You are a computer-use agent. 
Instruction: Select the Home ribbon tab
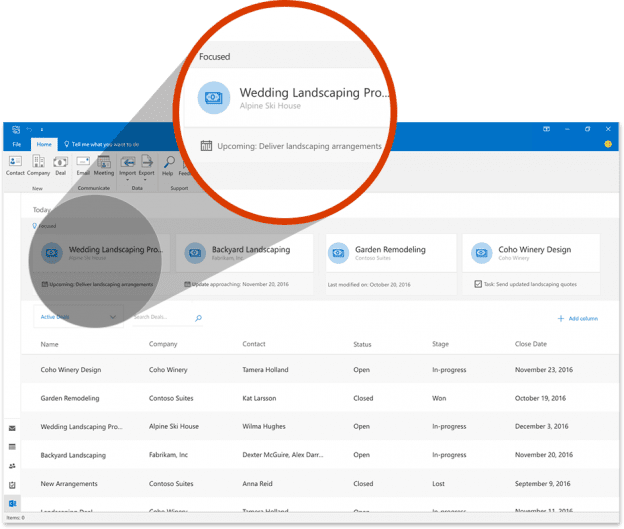[x=44, y=144]
